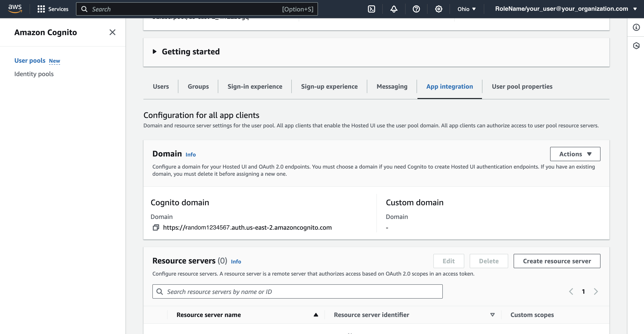Open the Resource servers Info link
Viewport: 644px width, 334px height.
coord(236,261)
